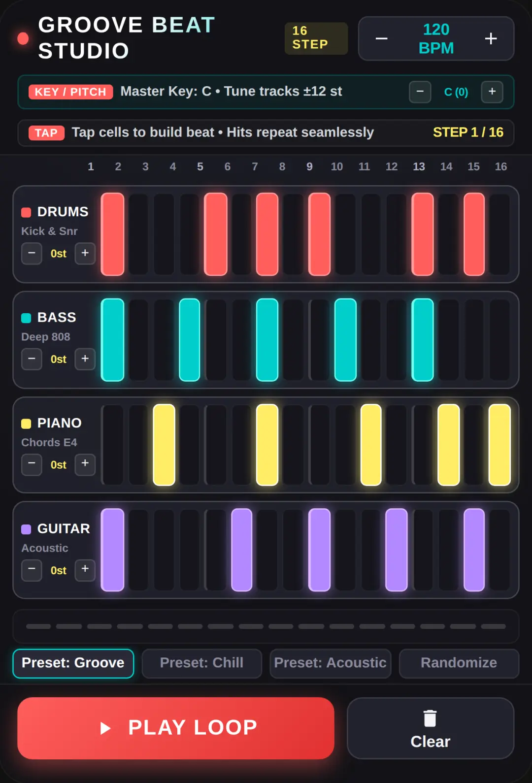Click step number 13 in the header
This screenshot has width=532, height=783.
click(419, 166)
